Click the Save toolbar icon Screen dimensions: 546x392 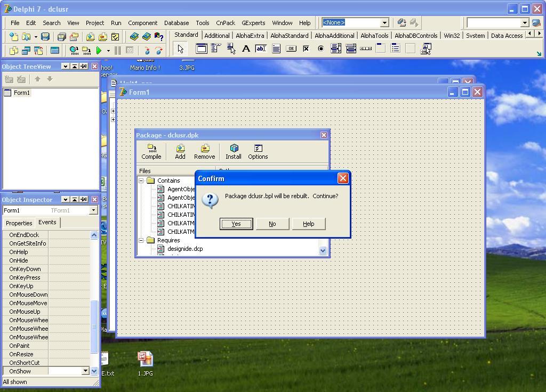click(45, 37)
